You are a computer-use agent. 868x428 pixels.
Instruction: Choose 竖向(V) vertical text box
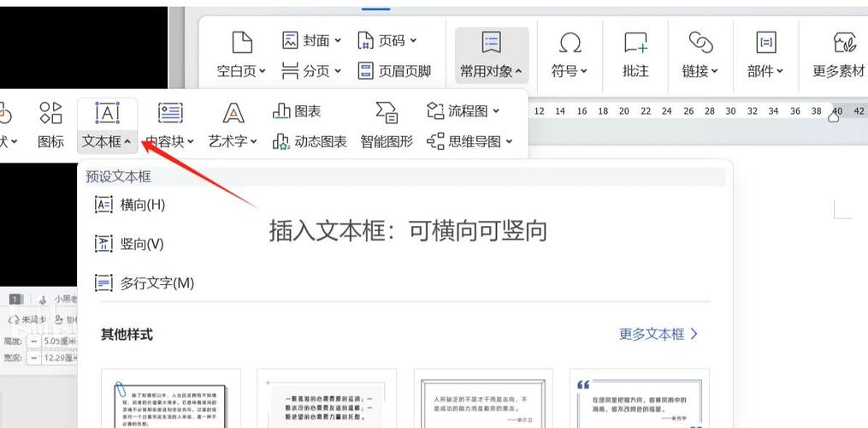point(129,244)
